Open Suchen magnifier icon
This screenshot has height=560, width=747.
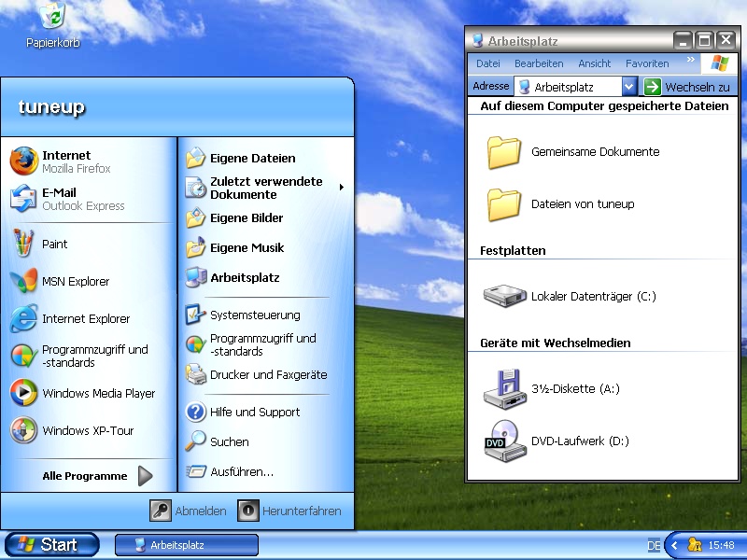[x=195, y=441]
